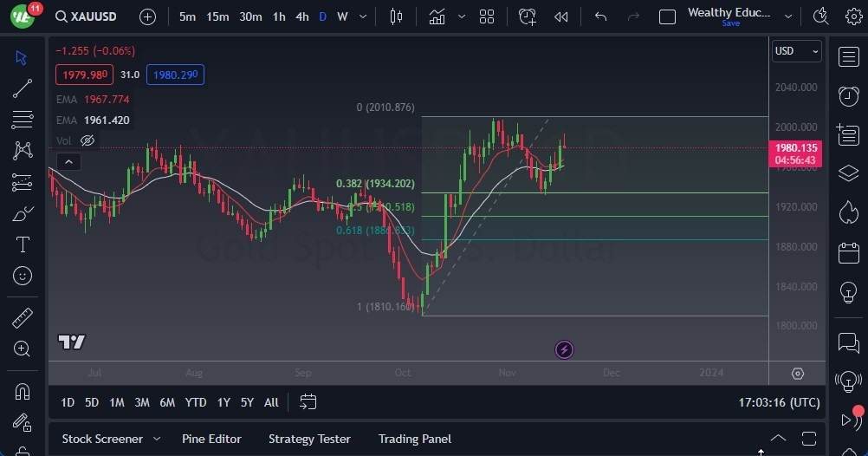Toggle the magnet snap mode
The image size is (868, 456).
point(23,392)
